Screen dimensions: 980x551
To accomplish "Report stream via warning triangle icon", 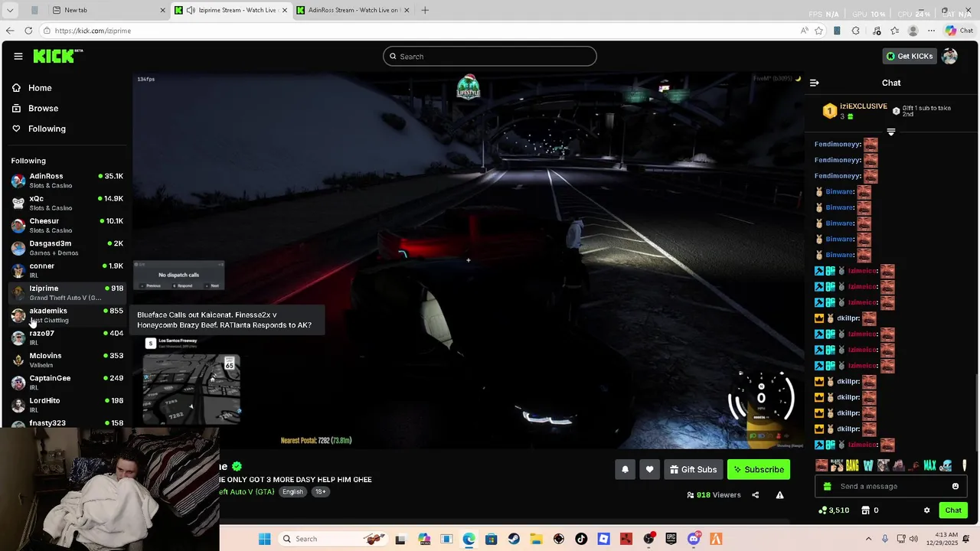I will (779, 495).
